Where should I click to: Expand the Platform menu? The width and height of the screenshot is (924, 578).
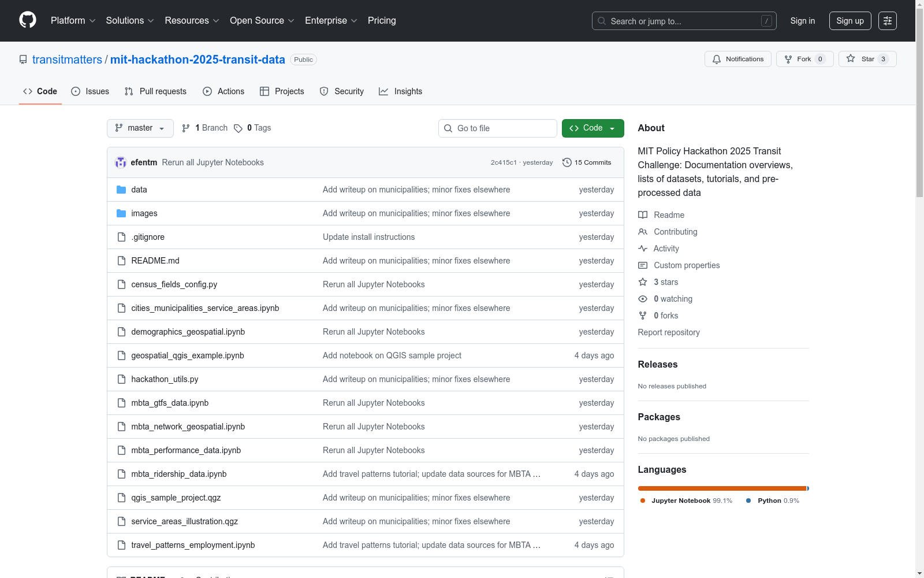73,21
